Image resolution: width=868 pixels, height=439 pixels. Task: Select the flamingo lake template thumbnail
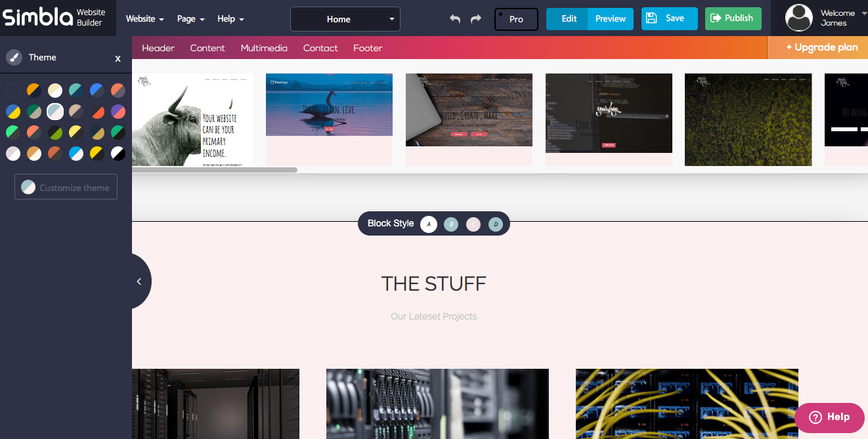[x=329, y=104]
